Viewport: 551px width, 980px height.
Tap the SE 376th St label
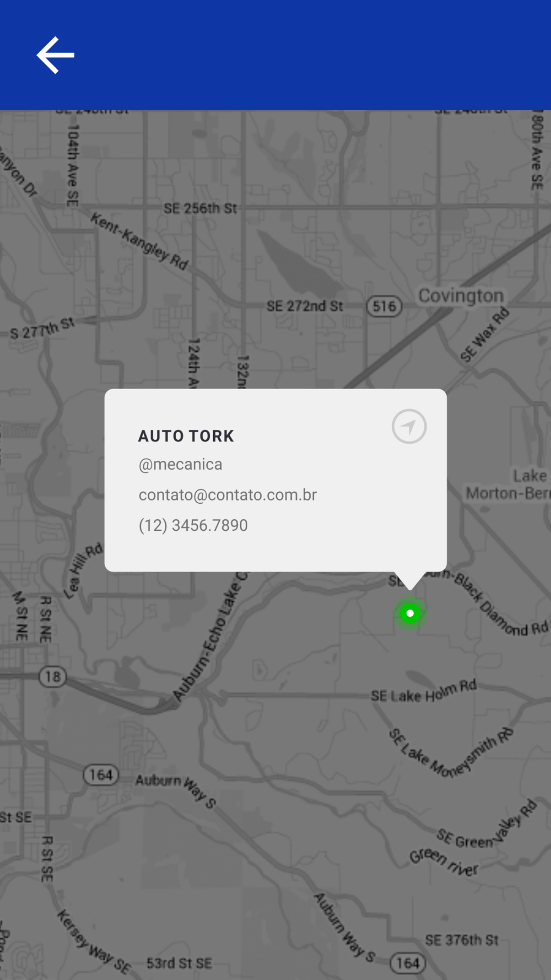tap(462, 940)
